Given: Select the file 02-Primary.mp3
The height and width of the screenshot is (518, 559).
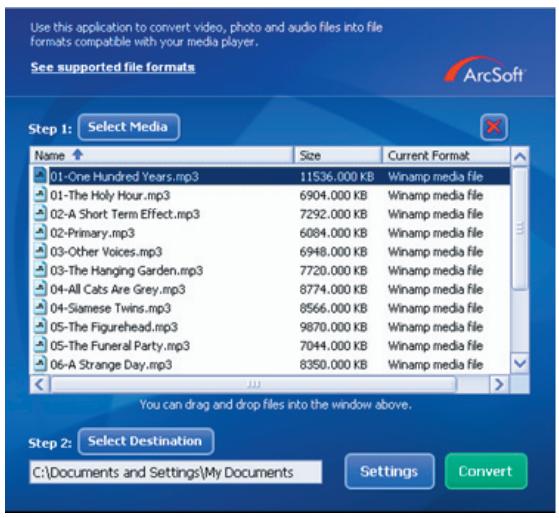Looking at the screenshot, I should (x=92, y=233).
